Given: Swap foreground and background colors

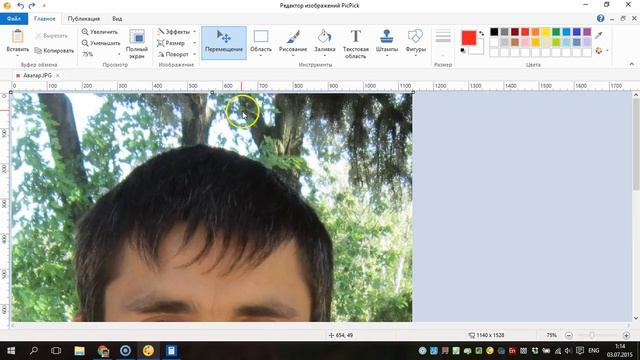Looking at the screenshot, I should click(482, 33).
